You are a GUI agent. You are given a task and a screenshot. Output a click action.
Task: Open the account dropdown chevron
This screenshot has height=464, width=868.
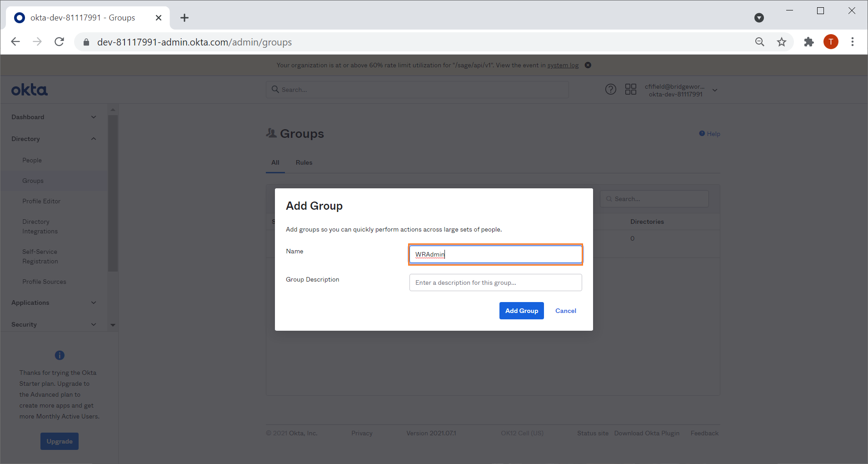715,90
